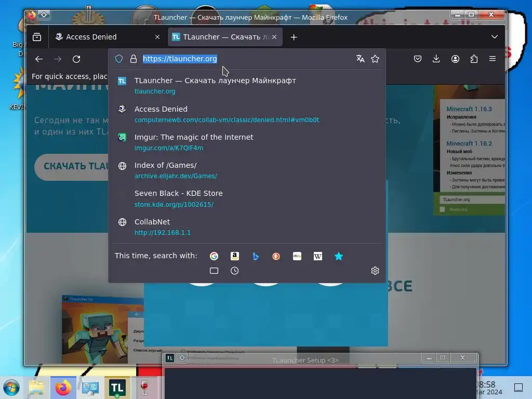Toggle the Firefox window pin titlebar button
Image resolution: width=532 pixels, height=399 pixels.
44,15
